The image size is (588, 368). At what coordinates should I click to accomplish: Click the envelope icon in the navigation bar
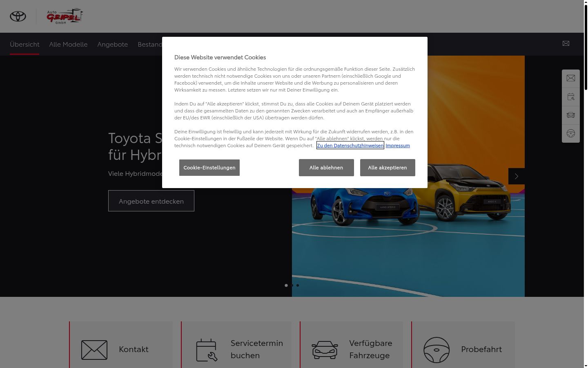[x=566, y=43]
